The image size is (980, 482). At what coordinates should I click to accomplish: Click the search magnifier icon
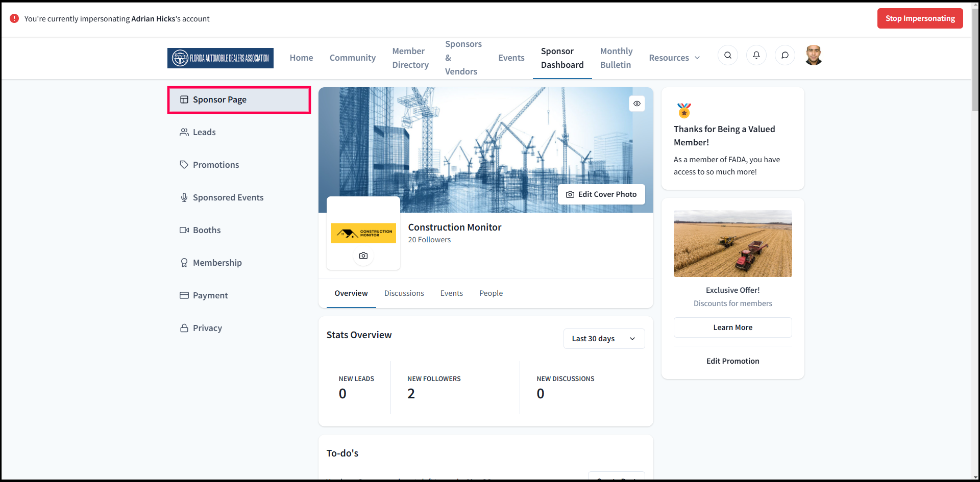click(728, 55)
